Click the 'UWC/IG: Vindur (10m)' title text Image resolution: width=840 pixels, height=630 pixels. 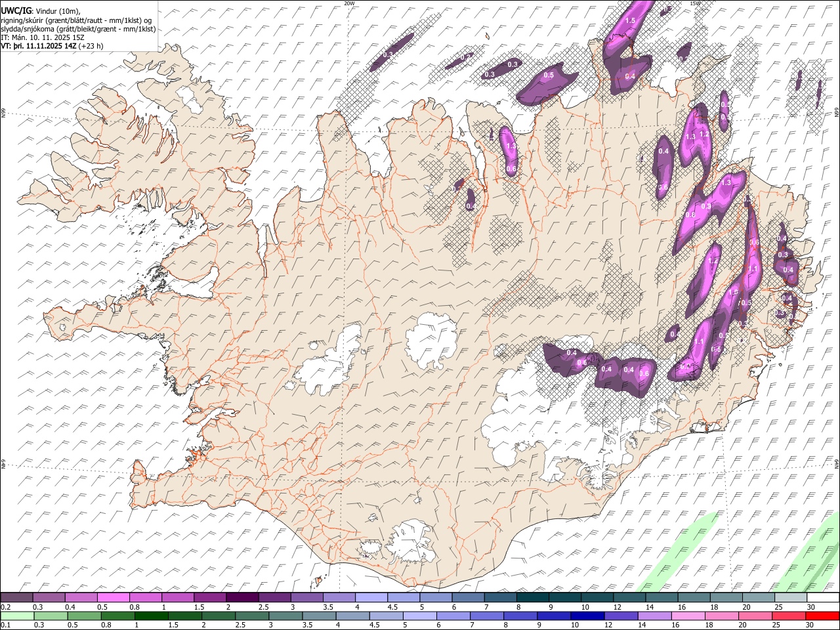point(40,10)
